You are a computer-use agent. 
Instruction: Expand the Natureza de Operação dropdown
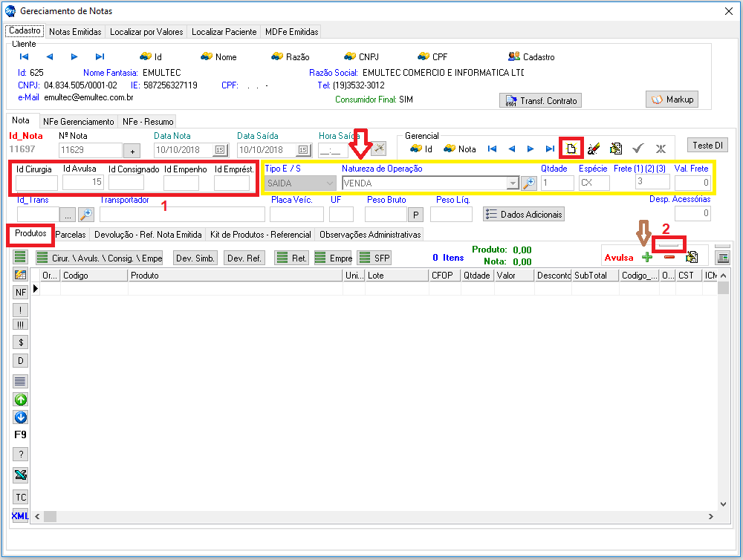pos(512,183)
